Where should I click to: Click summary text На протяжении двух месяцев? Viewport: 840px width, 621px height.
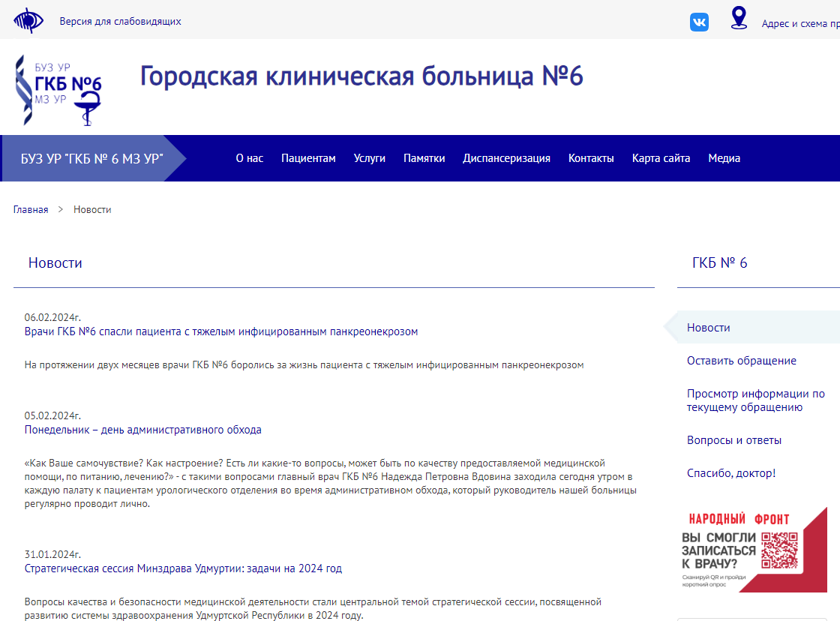[304, 365]
